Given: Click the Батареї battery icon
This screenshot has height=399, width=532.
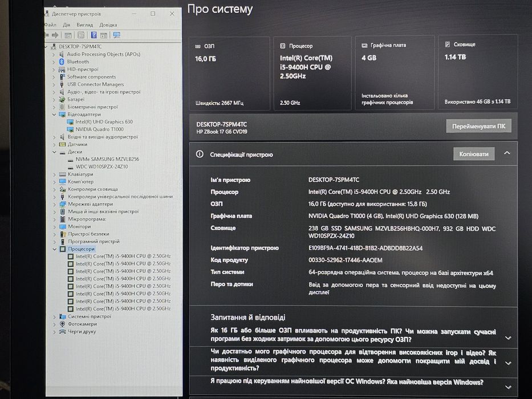Looking at the screenshot, I should (62, 99).
